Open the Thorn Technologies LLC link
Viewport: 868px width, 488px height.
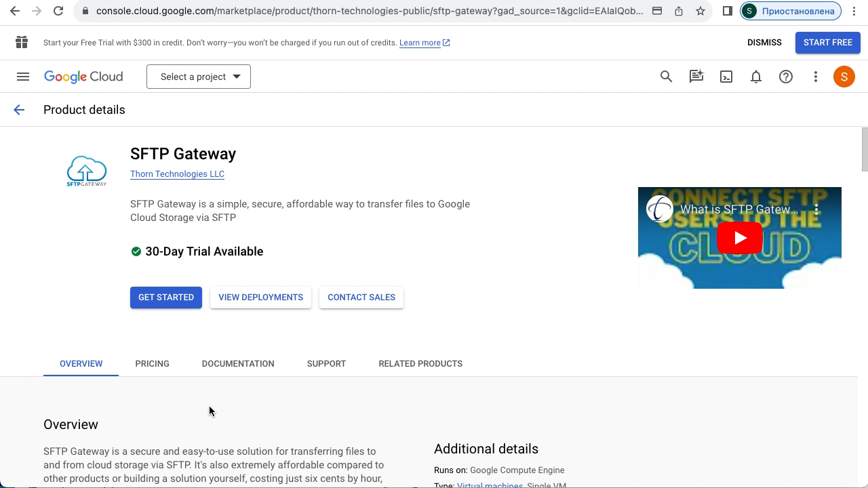pos(177,174)
